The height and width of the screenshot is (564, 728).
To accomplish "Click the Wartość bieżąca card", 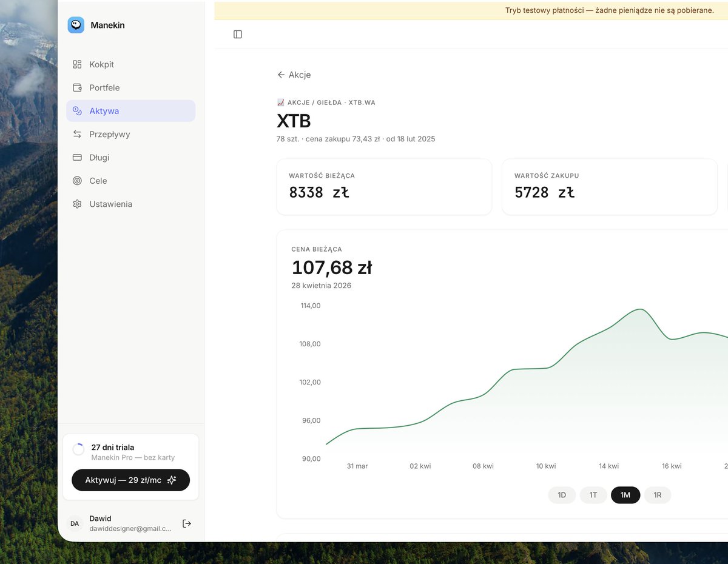I will click(x=384, y=187).
